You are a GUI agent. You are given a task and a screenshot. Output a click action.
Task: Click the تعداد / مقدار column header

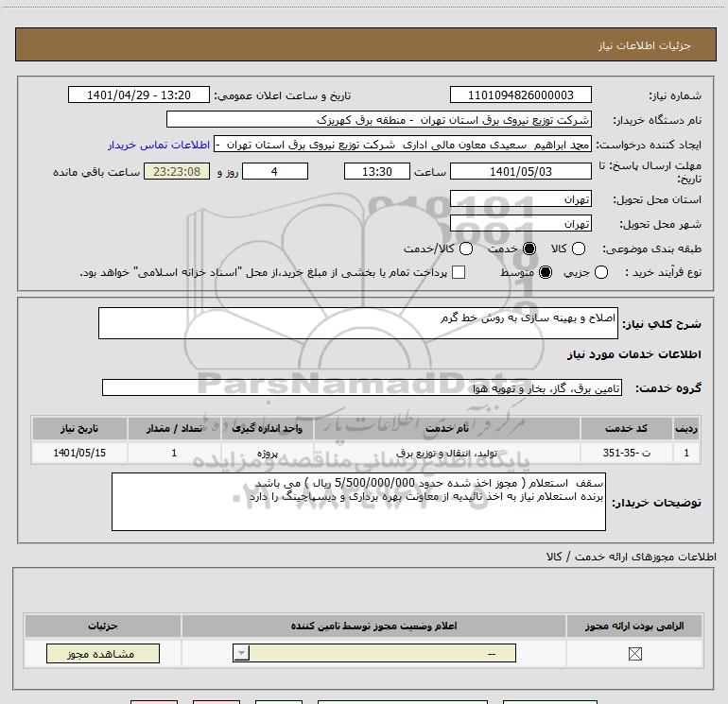point(174,428)
